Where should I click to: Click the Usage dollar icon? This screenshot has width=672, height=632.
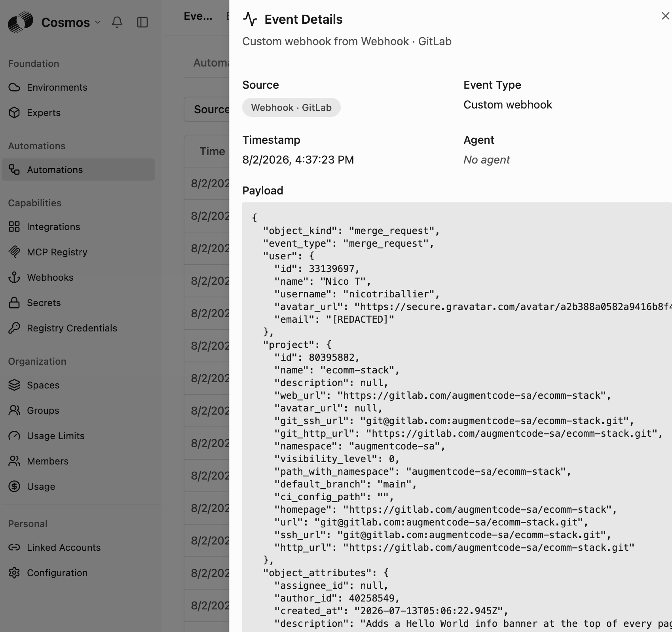click(x=14, y=487)
